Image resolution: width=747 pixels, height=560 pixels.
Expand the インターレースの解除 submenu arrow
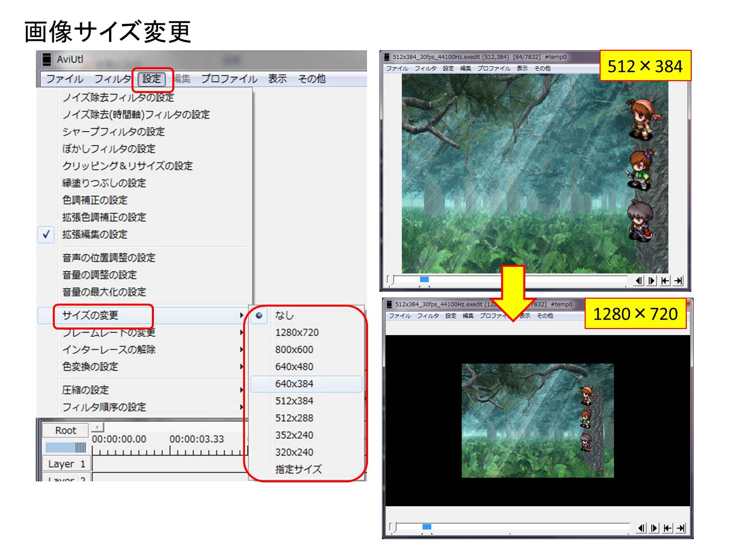coord(241,349)
